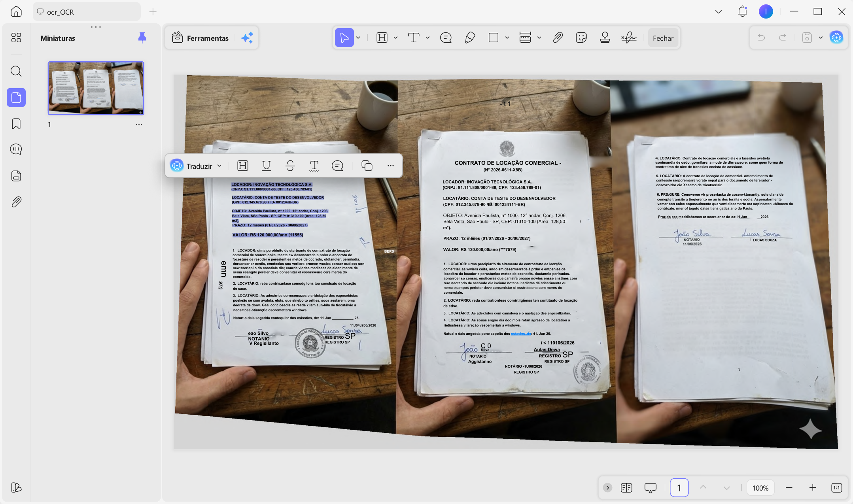Select page 1 thumbnail
The width and height of the screenshot is (853, 504).
click(x=96, y=88)
